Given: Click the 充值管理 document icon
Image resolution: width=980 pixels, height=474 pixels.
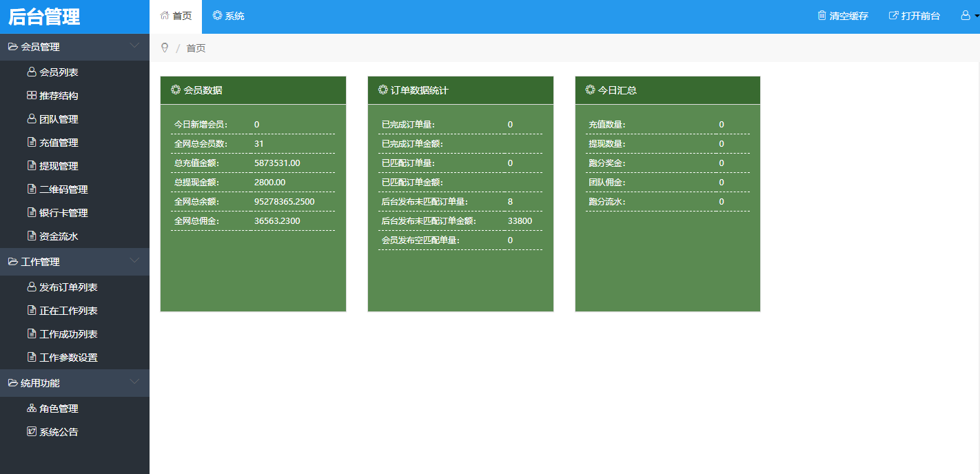Looking at the screenshot, I should point(32,142).
